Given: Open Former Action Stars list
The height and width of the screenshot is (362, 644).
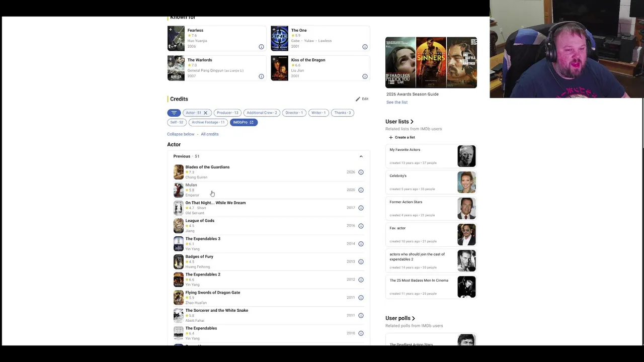Looking at the screenshot, I should click(432, 209).
